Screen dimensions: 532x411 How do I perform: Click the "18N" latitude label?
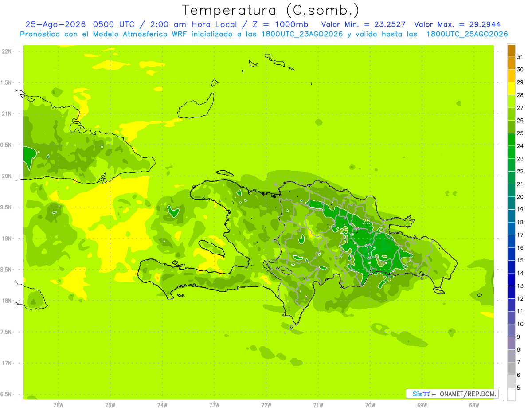pyautogui.click(x=6, y=301)
